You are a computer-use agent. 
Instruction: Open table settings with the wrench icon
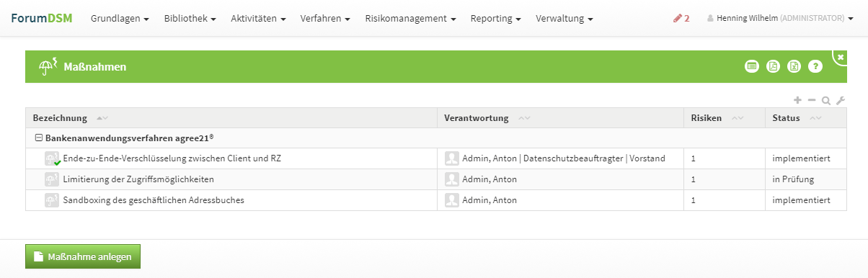[840, 101]
